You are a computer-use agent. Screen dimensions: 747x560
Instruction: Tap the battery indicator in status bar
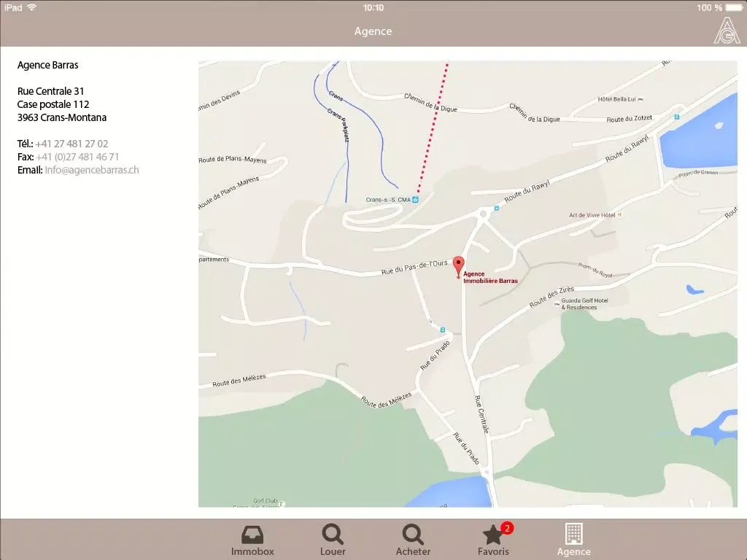(x=735, y=7)
